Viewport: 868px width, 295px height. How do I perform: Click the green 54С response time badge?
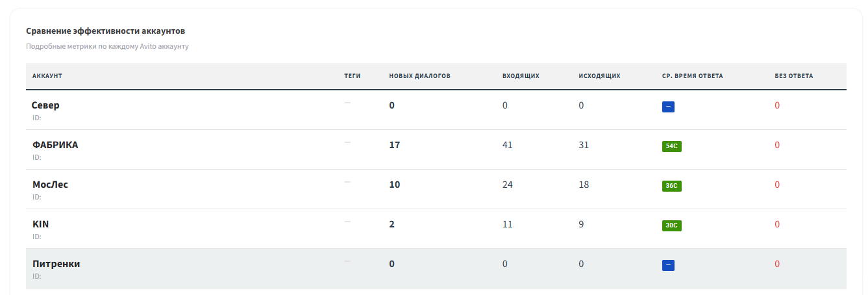(671, 146)
